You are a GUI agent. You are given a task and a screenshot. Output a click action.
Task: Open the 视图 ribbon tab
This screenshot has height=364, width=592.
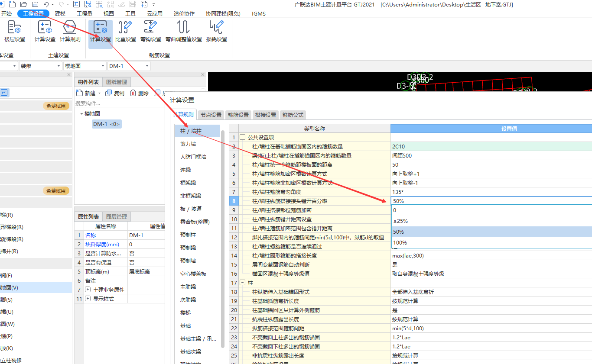(x=109, y=13)
